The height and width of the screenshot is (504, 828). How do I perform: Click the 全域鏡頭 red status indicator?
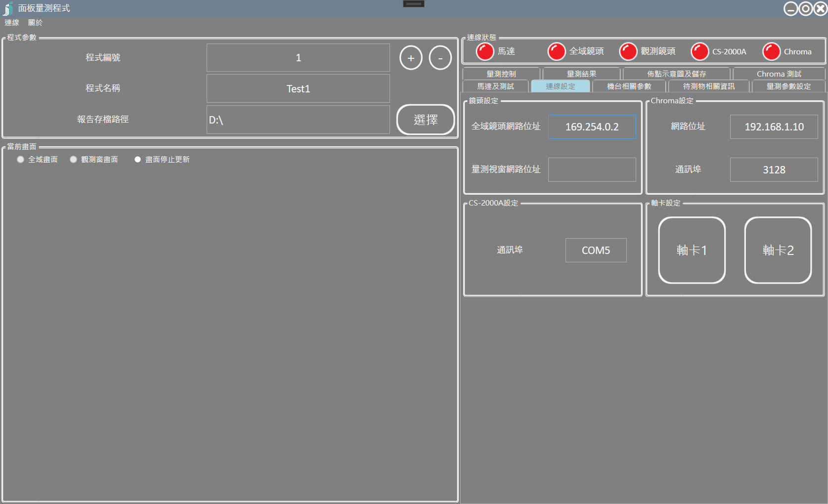coord(557,51)
